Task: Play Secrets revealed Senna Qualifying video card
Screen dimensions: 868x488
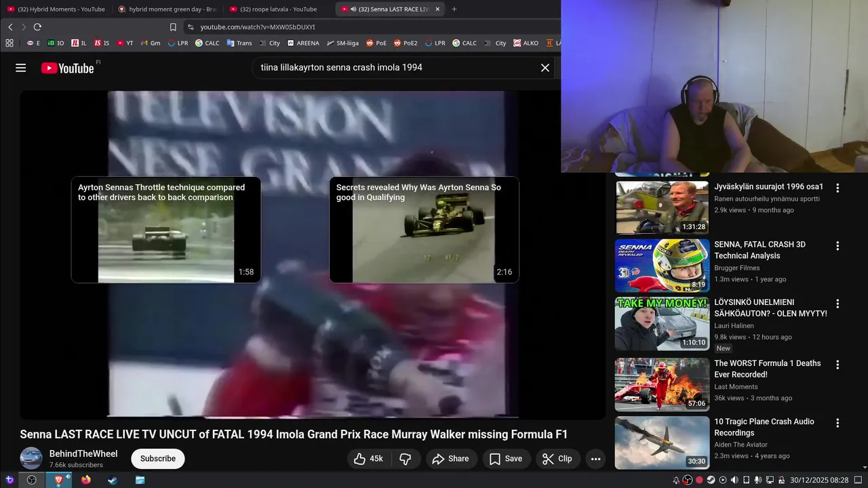Action: [x=424, y=230]
